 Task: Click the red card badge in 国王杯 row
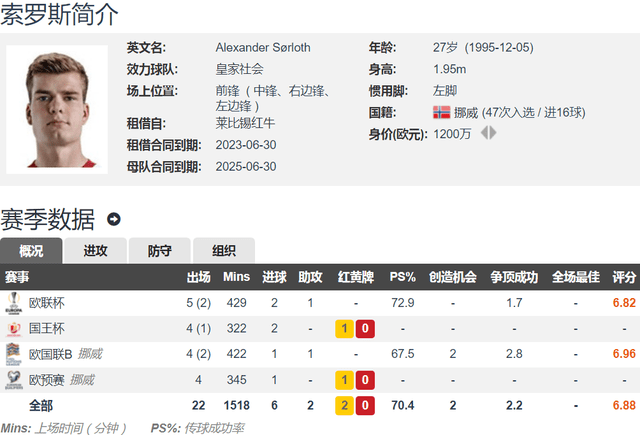365,328
